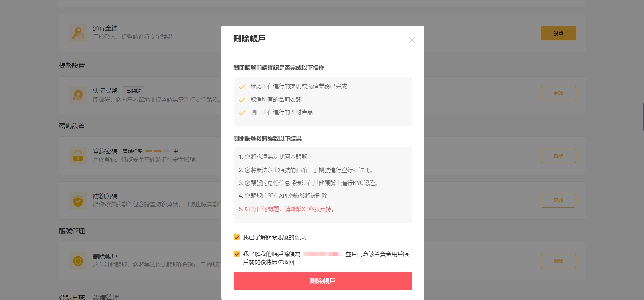Click the red 刪除帳戶 confirm button
This screenshot has width=644, height=300.
click(323, 281)
